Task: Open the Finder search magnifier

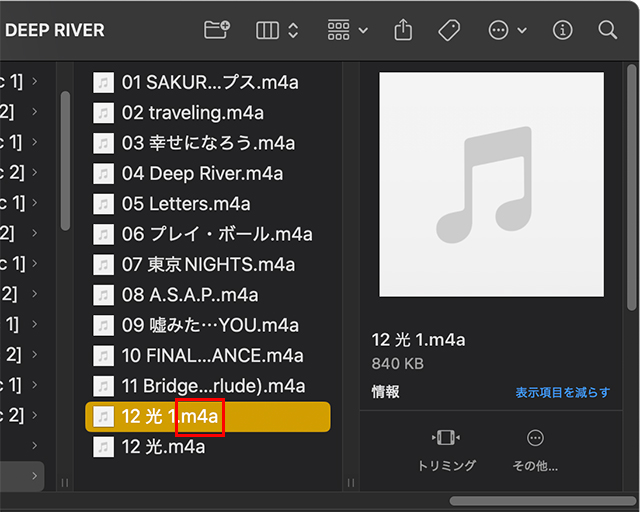Action: click(x=607, y=30)
